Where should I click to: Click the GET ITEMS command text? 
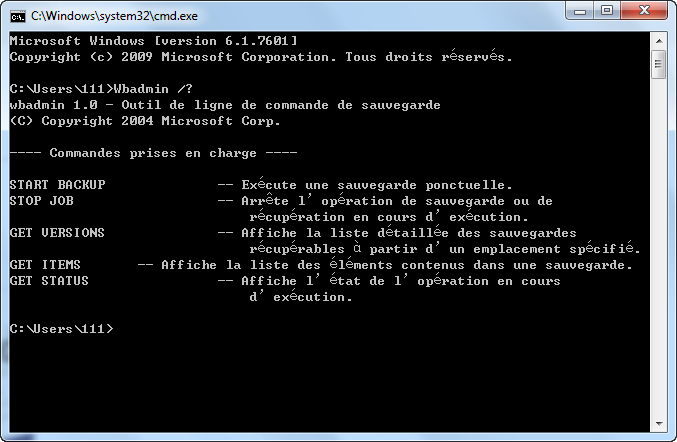click(45, 265)
